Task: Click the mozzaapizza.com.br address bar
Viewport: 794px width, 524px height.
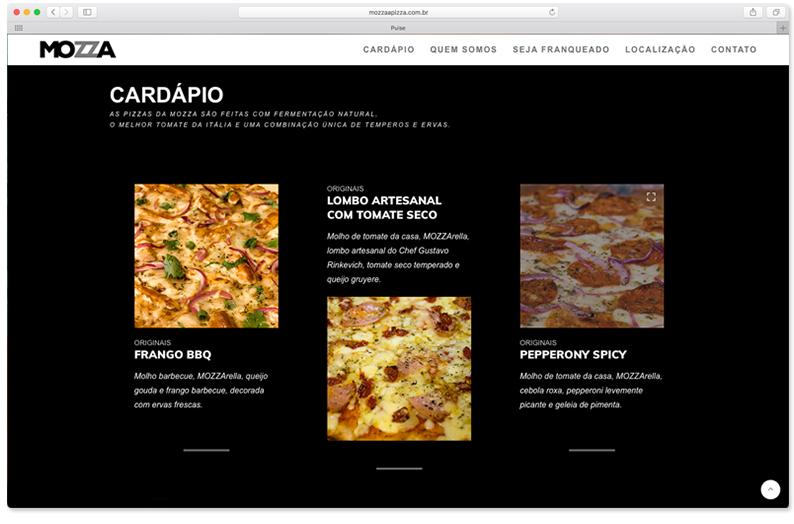Action: point(397,12)
